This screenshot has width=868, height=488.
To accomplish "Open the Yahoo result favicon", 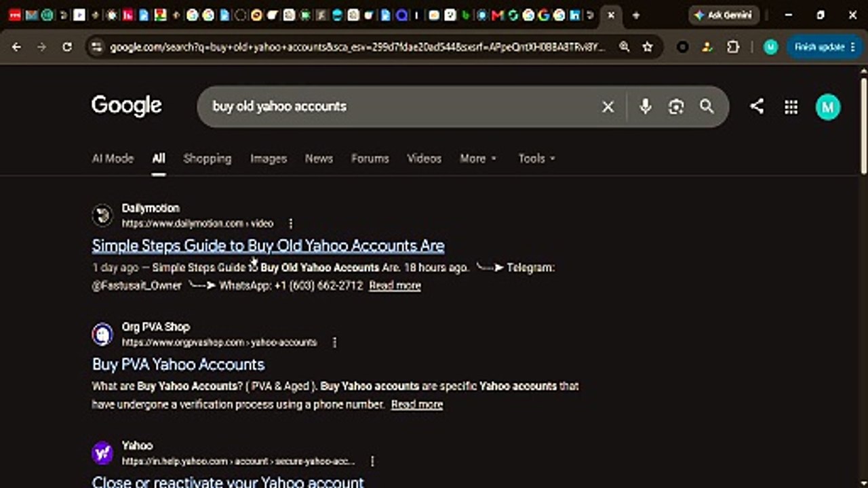I will tap(102, 453).
